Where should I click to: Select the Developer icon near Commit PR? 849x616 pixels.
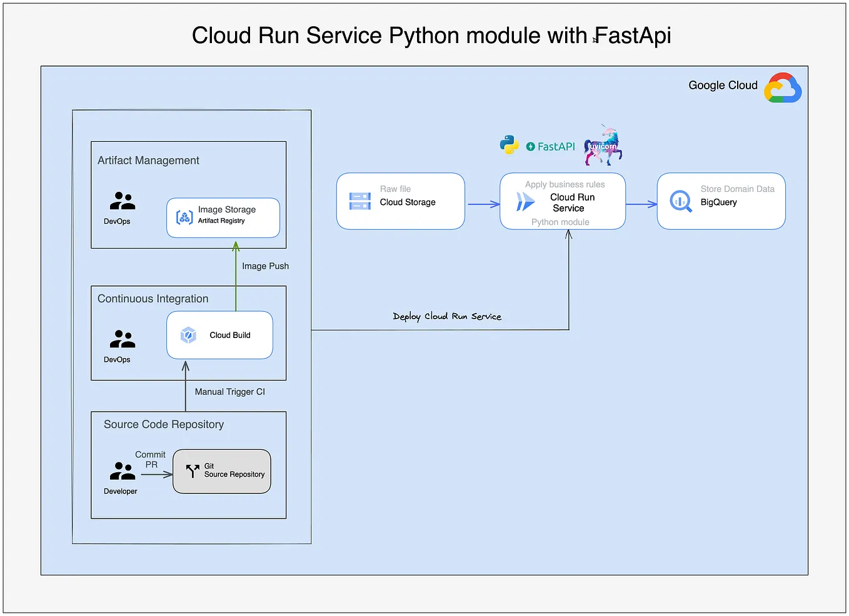[x=121, y=472]
